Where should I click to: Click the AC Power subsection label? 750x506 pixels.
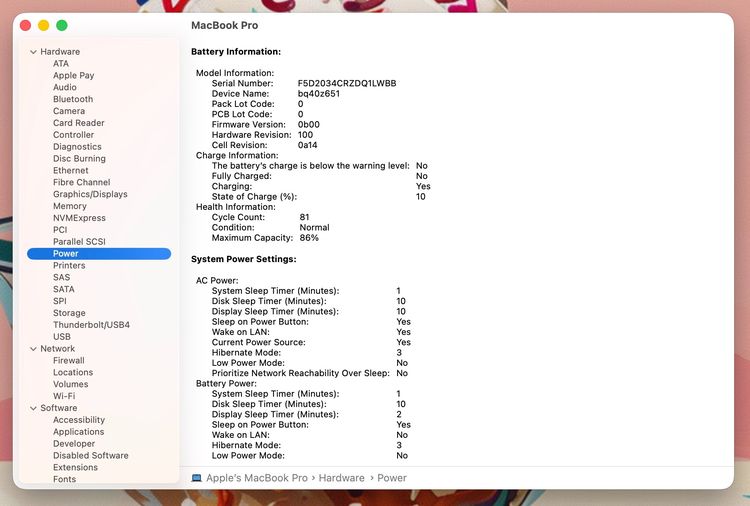click(217, 281)
